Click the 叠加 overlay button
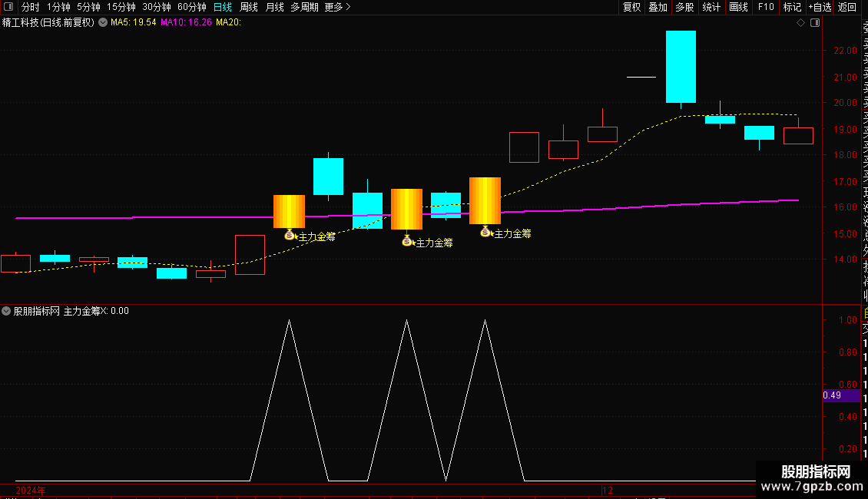Screen dimensions: 868x499 658,7
